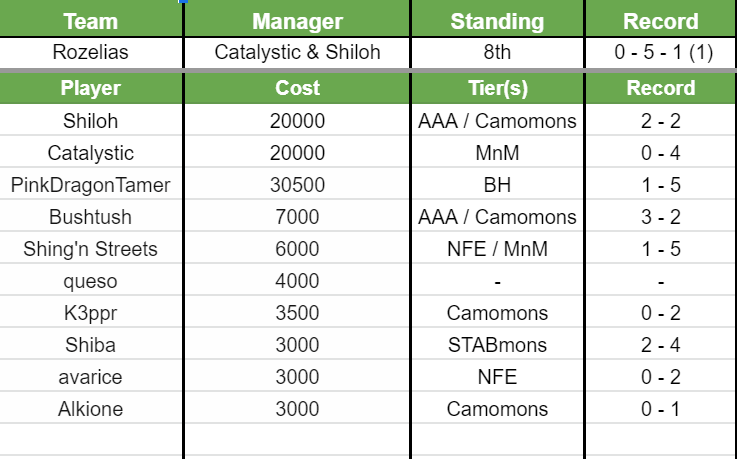Screen dimensions: 737x459
Task: Select the Standing header cell
Action: click(497, 18)
